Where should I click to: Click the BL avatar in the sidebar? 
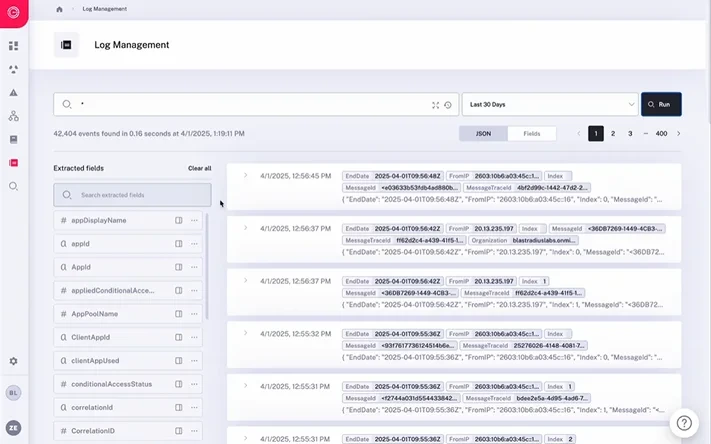[x=14, y=393]
